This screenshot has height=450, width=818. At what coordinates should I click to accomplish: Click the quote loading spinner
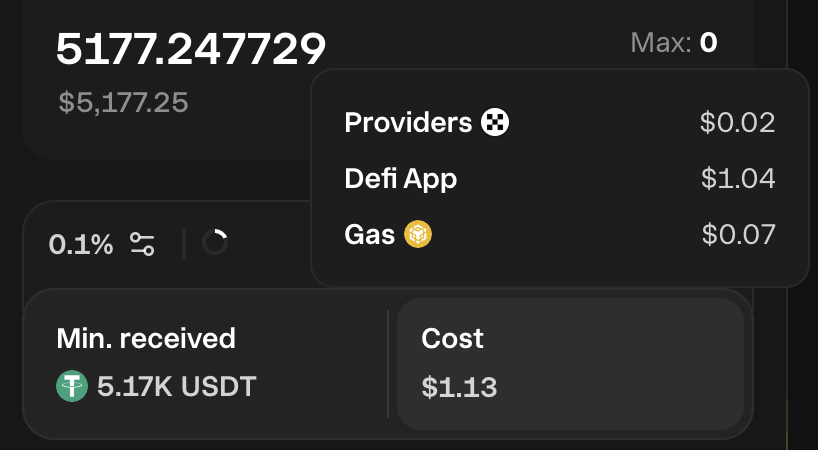pos(215,243)
